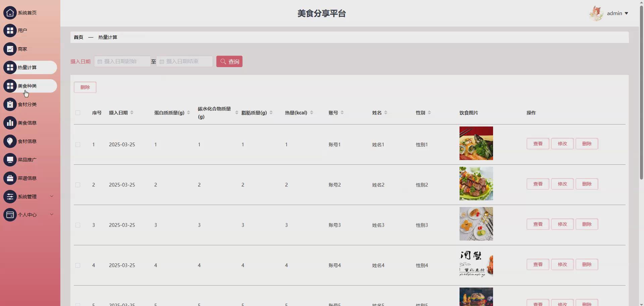This screenshot has width=644, height=306.
Task: Click calendar icon in 摄入日期结束 field
Action: 162,62
